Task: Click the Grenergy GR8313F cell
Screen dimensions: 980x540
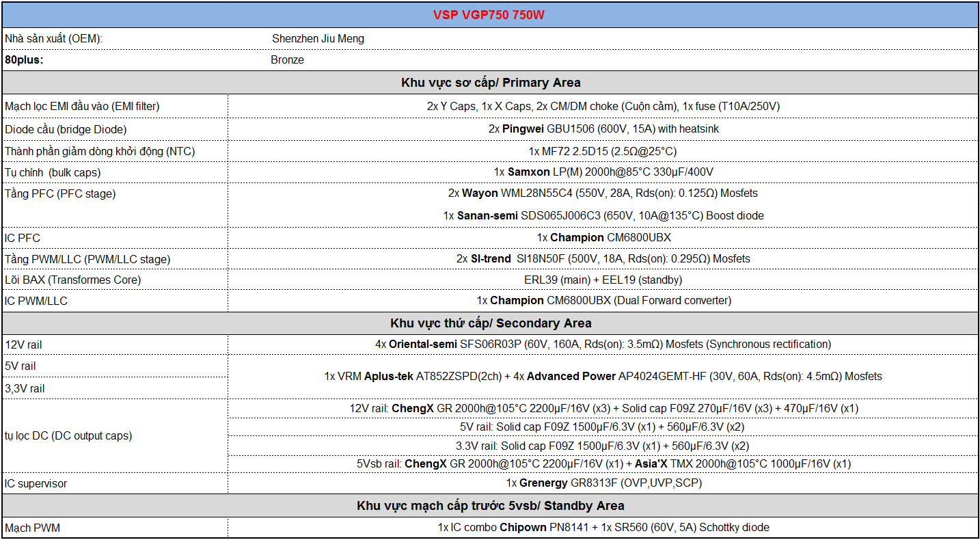Action: [603, 484]
